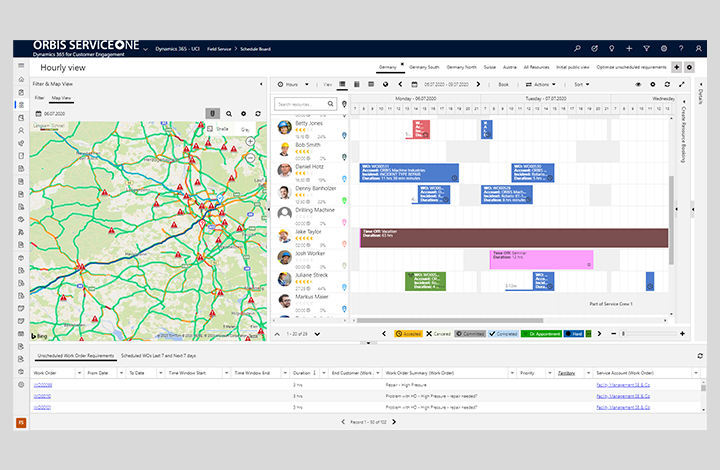The height and width of the screenshot is (470, 720).
Task: Refresh the unscheduled requirements grid
Action: pyautogui.click(x=700, y=356)
